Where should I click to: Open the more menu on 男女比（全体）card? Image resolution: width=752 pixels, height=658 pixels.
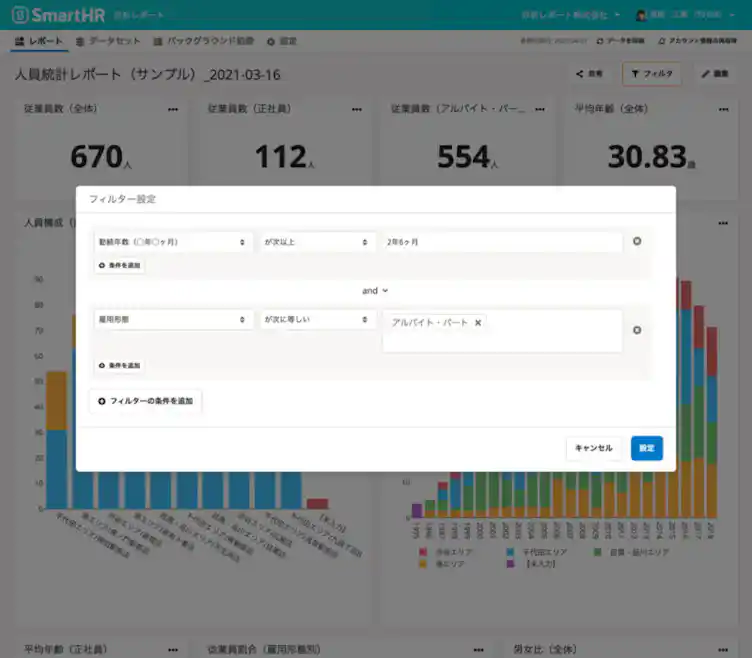point(723,650)
